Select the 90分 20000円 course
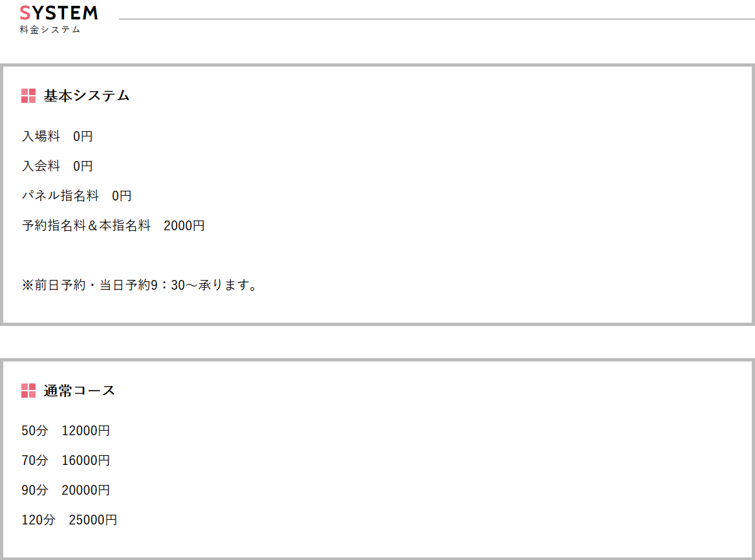Screen dimensions: 755x560 tap(65, 490)
